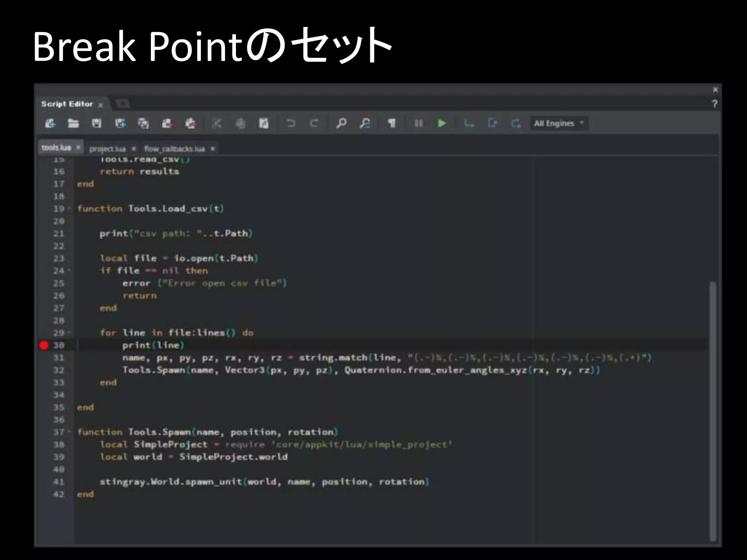The width and height of the screenshot is (747, 560).
Task: Click line number 31 in the gutter
Action: click(59, 358)
